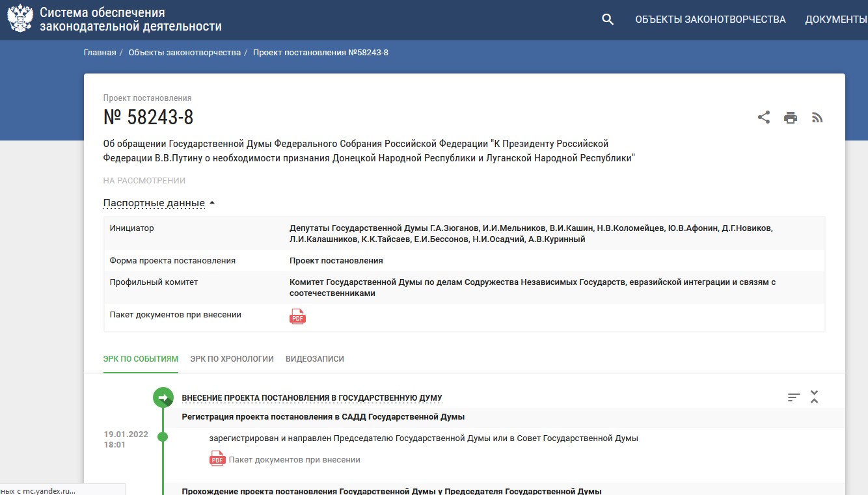Click the Проект постановления №58243-8 breadcrumb

(x=321, y=52)
